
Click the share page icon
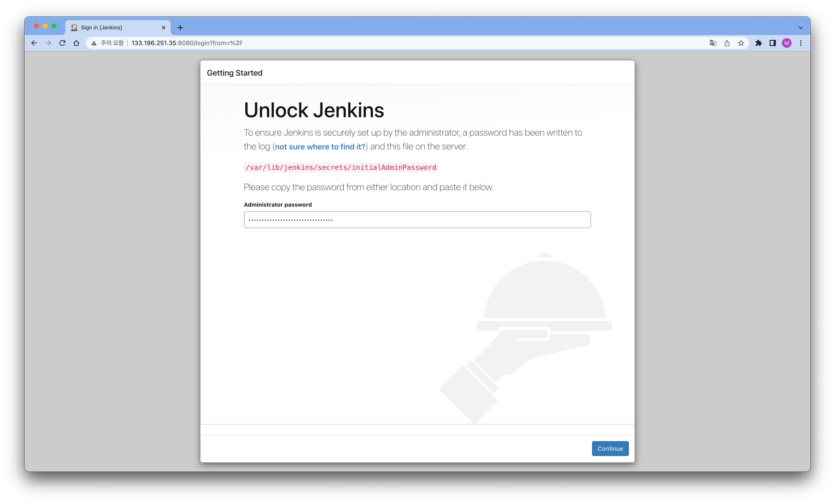click(x=727, y=43)
